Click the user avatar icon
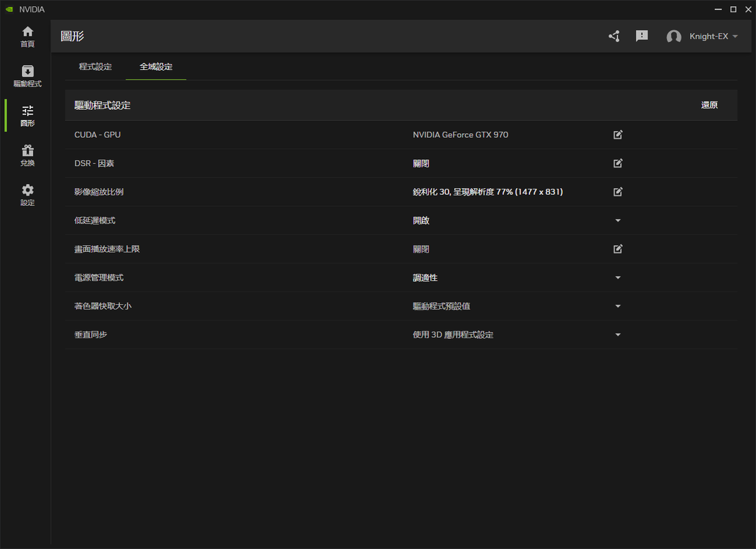 (x=674, y=36)
